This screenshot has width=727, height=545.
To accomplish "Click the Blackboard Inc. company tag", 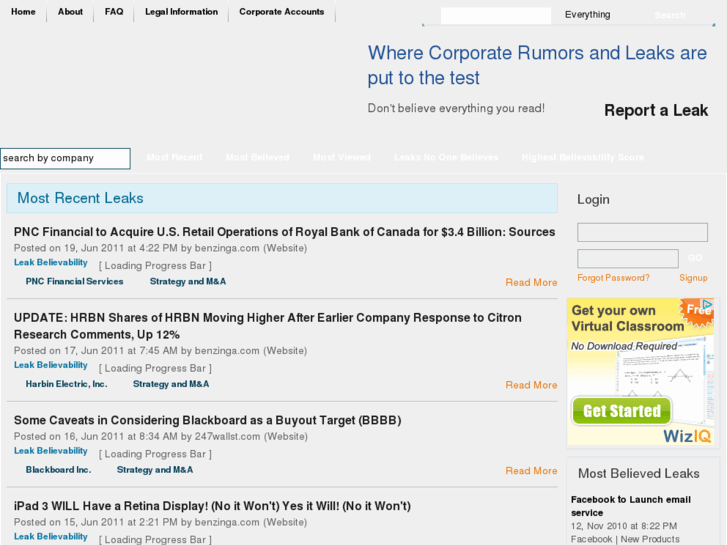I will point(58,470).
